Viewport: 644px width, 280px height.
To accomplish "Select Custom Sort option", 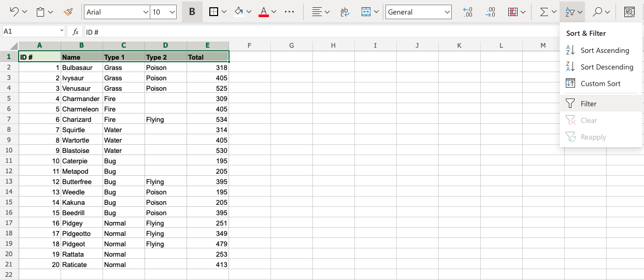I will click(600, 83).
